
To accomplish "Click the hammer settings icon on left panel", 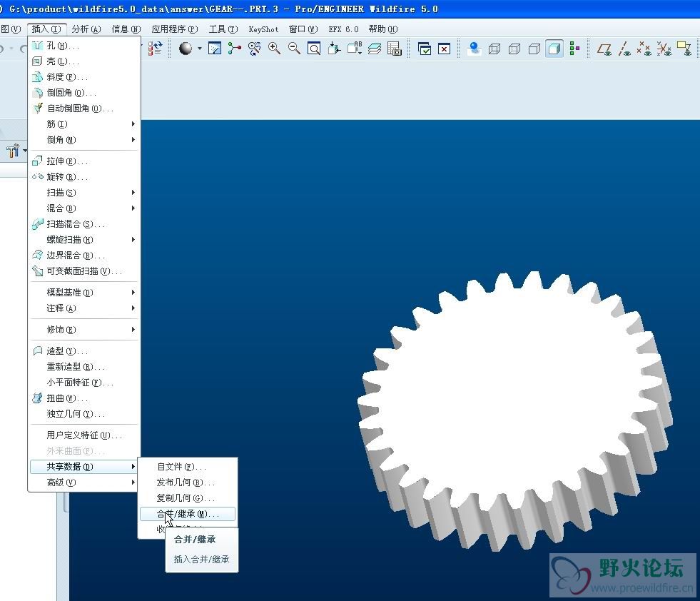I will click(x=13, y=151).
